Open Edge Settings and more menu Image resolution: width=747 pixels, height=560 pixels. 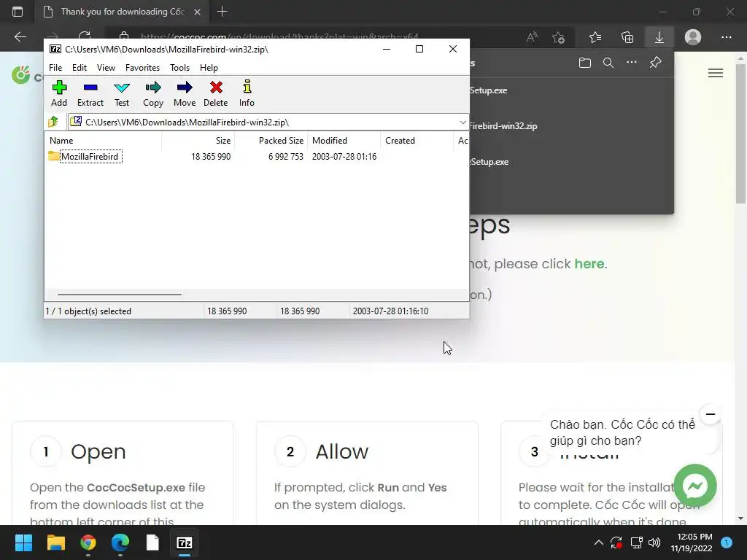(x=726, y=37)
